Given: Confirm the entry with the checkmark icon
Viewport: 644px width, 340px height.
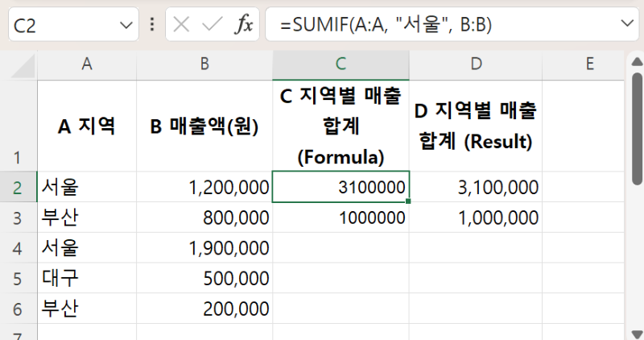Looking at the screenshot, I should [x=213, y=24].
